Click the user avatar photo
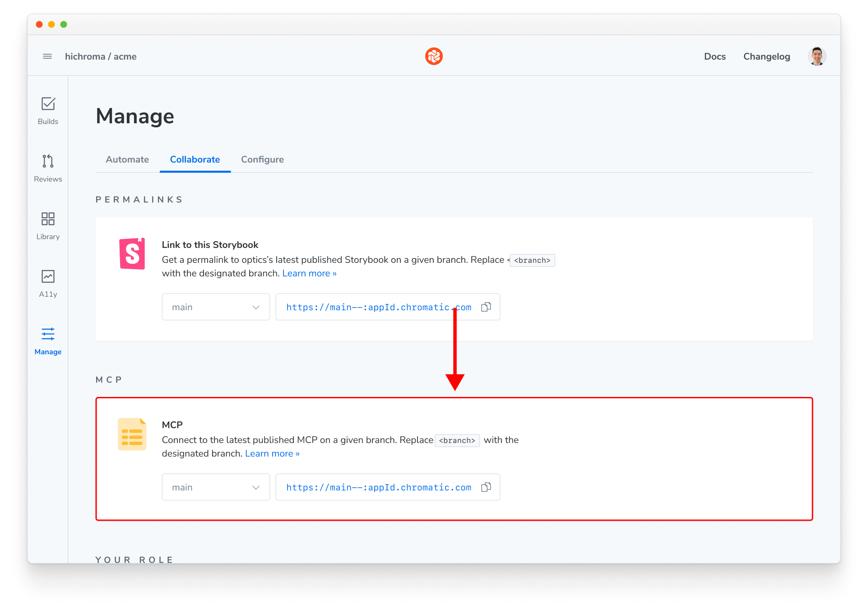 [x=817, y=56]
